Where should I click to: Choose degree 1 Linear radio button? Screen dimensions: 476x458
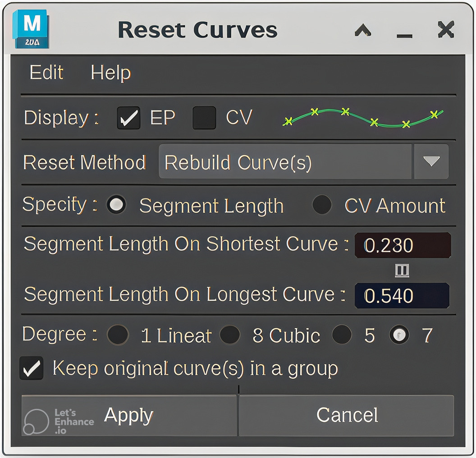tap(118, 335)
